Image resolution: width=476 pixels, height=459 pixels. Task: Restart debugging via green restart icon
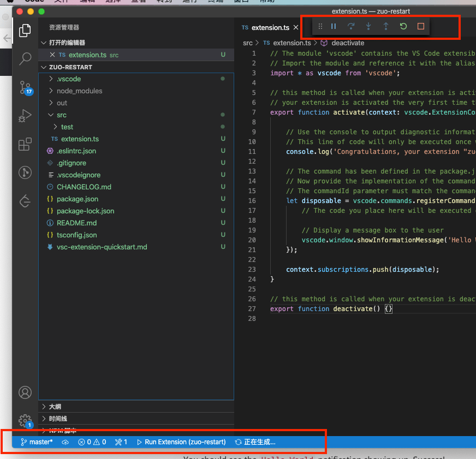click(x=403, y=26)
